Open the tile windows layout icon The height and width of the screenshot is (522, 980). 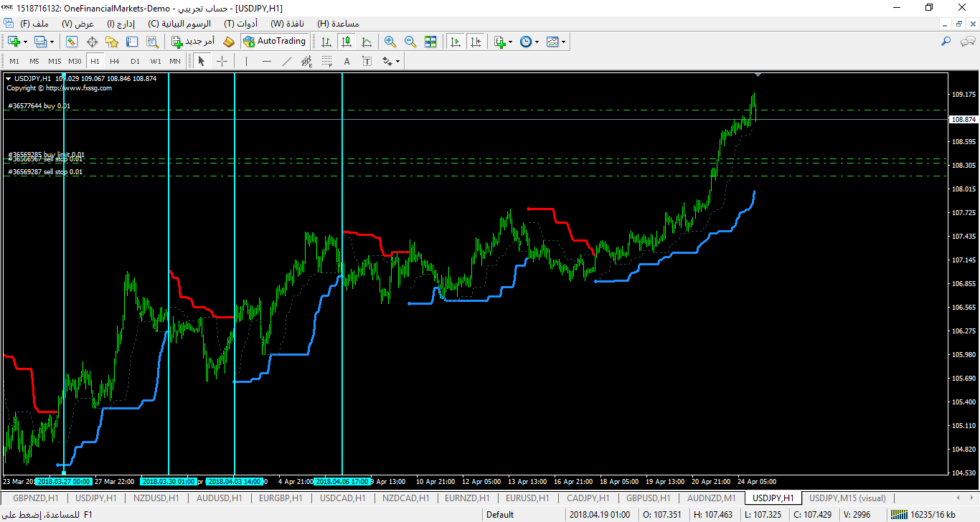point(430,42)
